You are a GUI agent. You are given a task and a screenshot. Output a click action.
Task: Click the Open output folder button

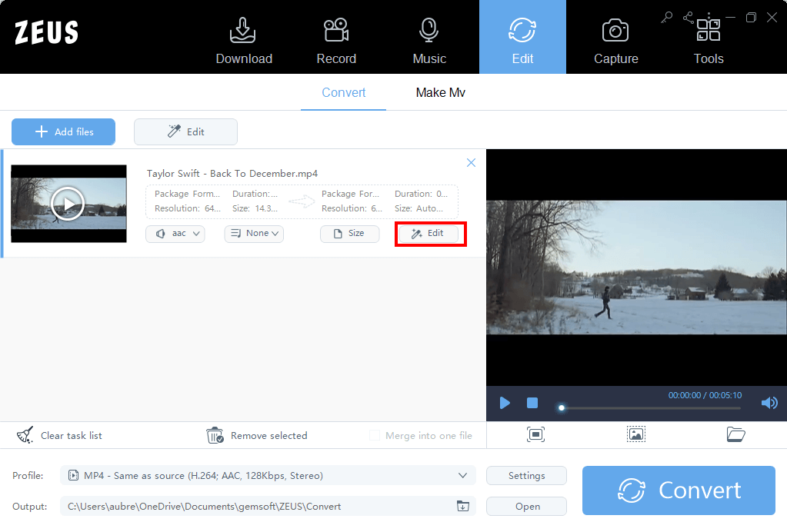point(526,507)
